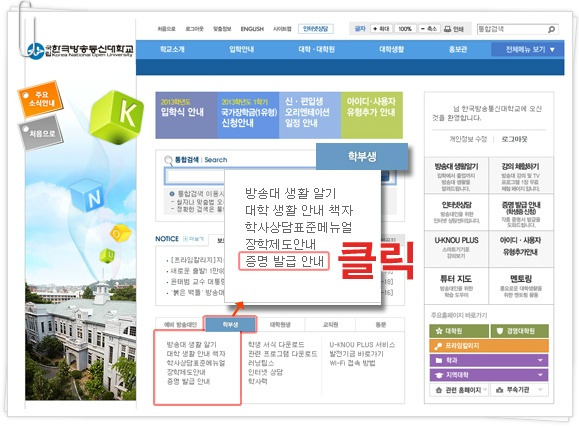579x427 pixels.
Task: Click 장학제도안내 link under tabs
Action: (186, 372)
